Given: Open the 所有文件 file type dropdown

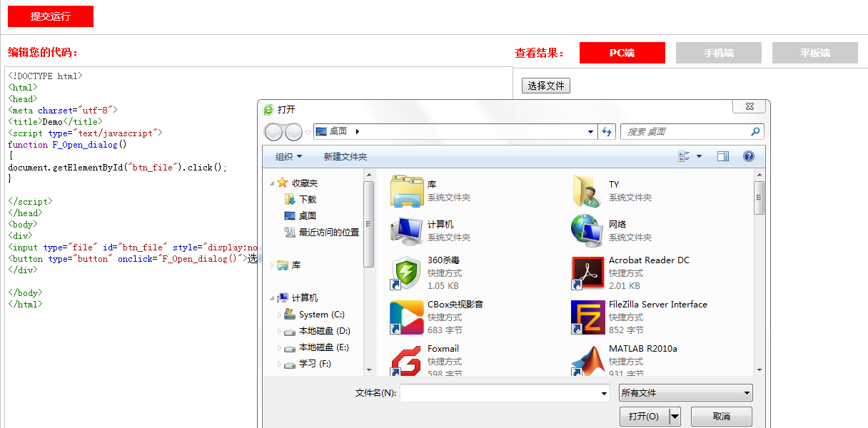Looking at the screenshot, I should pyautogui.click(x=686, y=392).
